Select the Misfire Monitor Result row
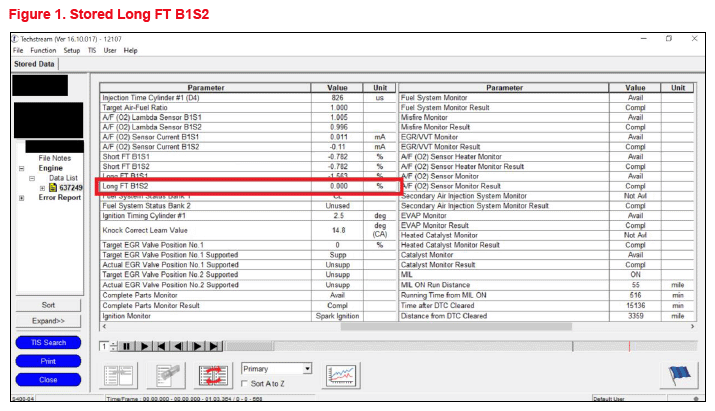The width and height of the screenshot is (715, 411). click(x=546, y=127)
